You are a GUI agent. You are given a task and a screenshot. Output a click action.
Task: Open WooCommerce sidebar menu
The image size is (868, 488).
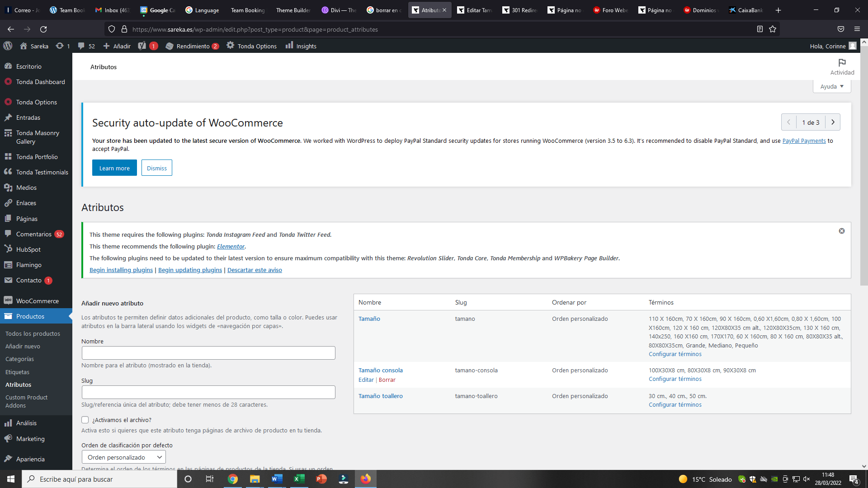point(36,301)
